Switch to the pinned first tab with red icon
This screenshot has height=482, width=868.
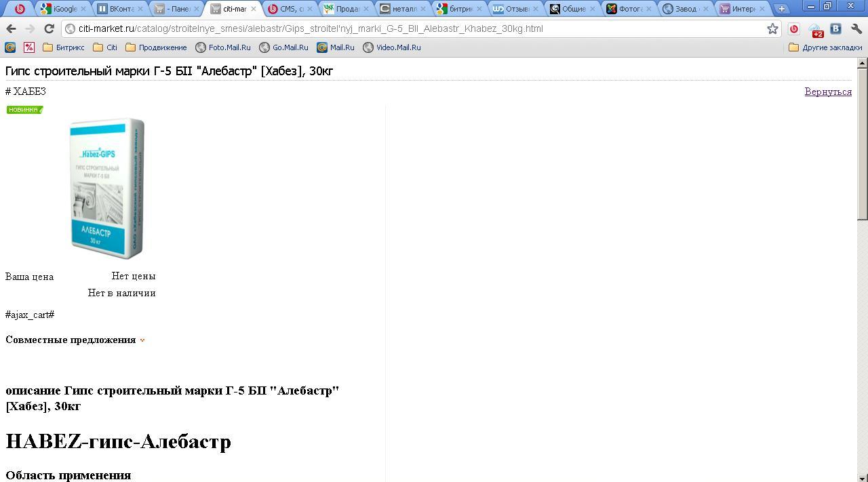point(20,9)
